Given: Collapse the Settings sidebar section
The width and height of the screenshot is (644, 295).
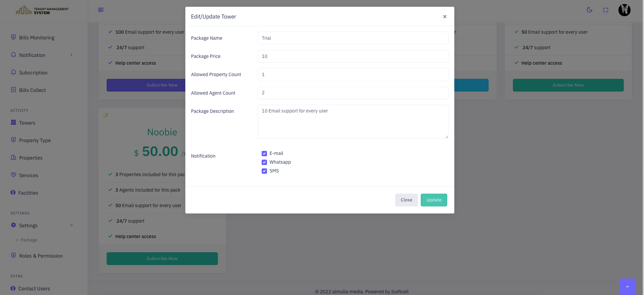Looking at the screenshot, I should tap(71, 225).
